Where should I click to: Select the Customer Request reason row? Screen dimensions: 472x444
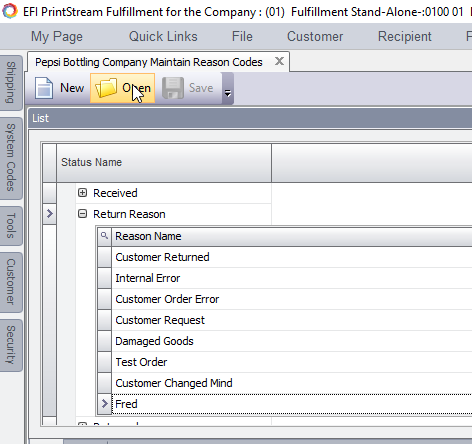292,320
